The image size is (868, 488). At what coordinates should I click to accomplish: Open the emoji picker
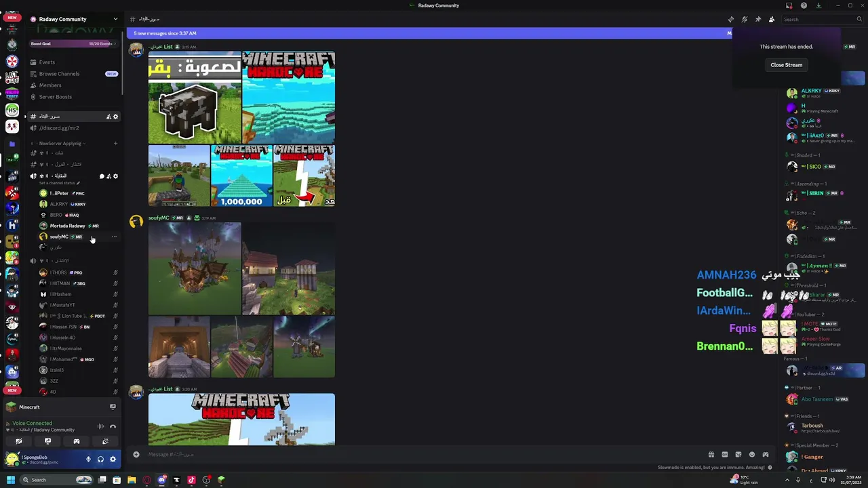click(751, 455)
